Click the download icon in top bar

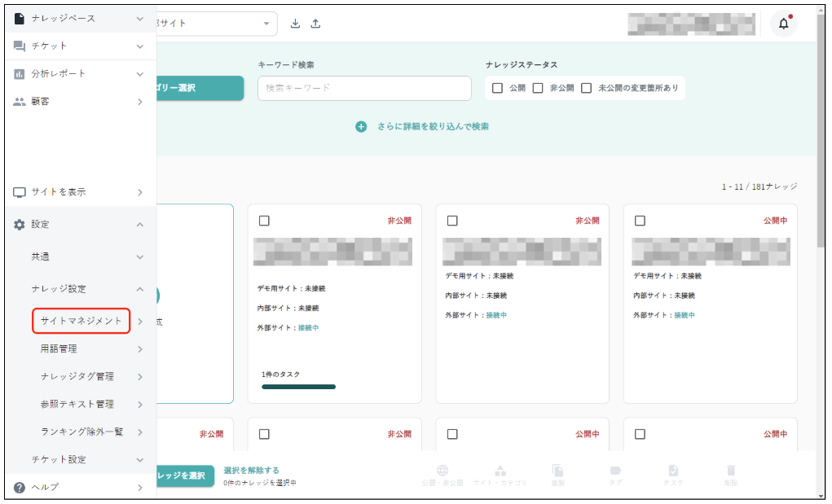[296, 24]
